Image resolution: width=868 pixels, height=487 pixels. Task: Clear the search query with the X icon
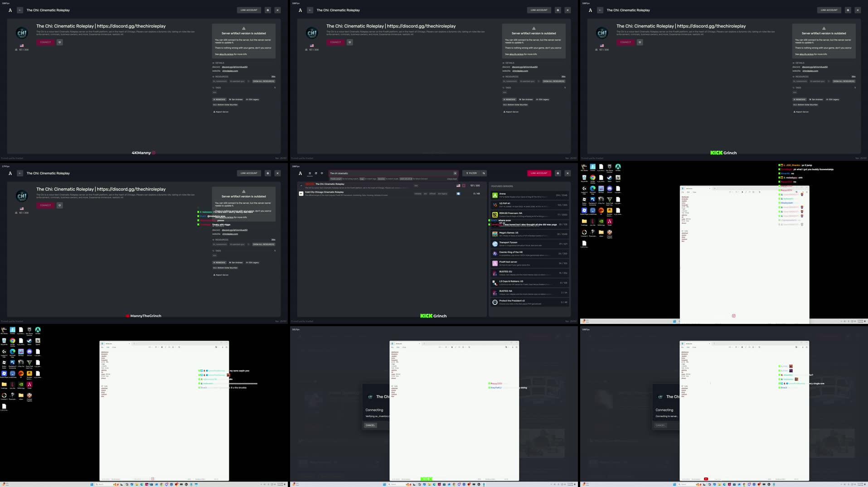456,173
